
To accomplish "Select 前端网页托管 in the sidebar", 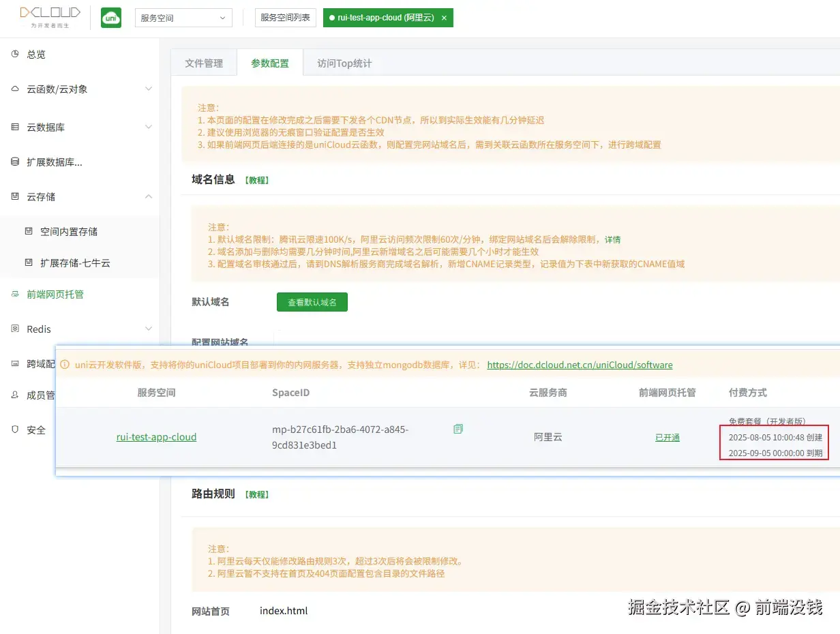I will [x=55, y=295].
